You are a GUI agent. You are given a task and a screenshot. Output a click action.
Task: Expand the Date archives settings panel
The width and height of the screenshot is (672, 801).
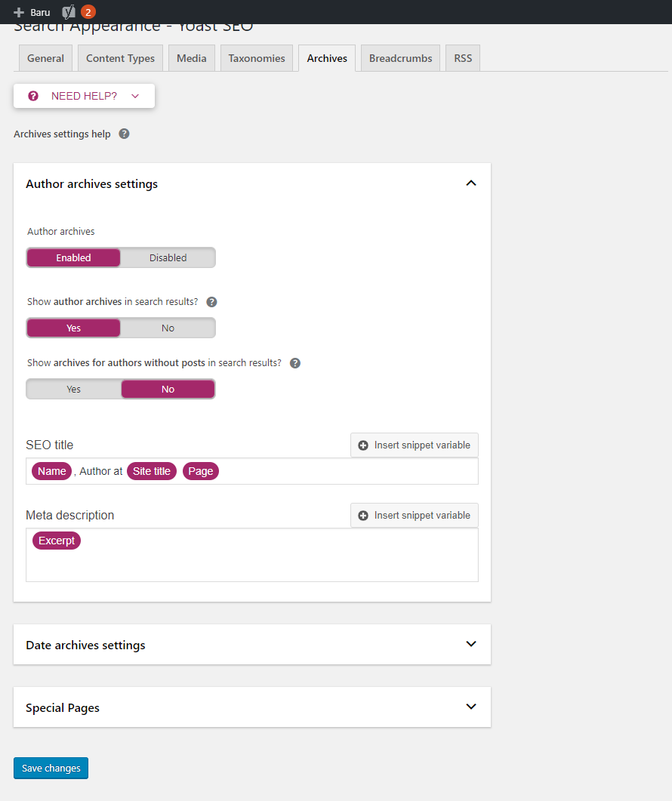click(x=471, y=644)
